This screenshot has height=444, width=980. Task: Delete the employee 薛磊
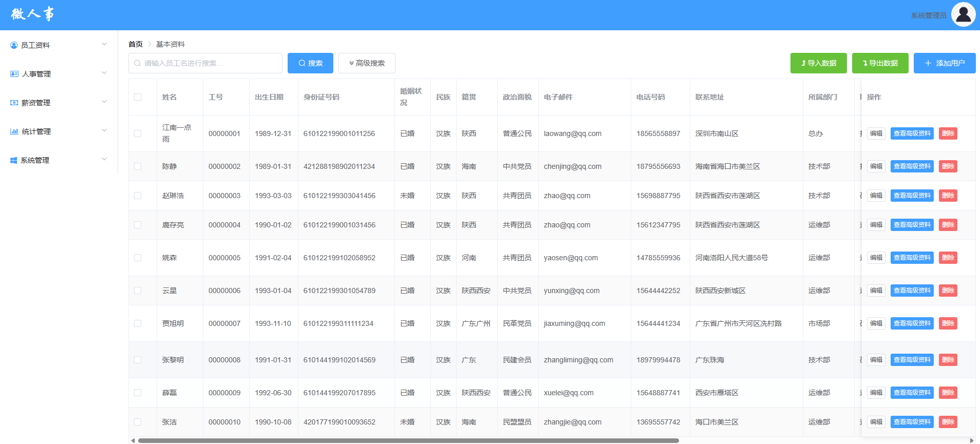pyautogui.click(x=948, y=393)
